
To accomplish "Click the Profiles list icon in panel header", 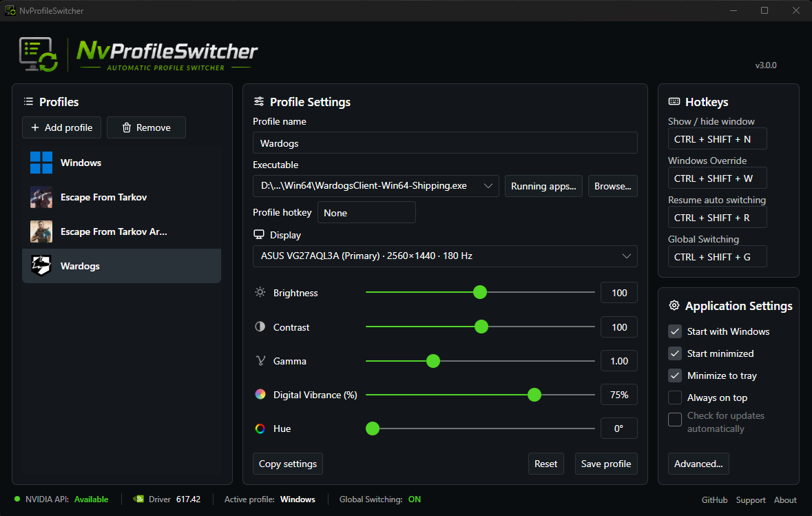I will (28, 101).
